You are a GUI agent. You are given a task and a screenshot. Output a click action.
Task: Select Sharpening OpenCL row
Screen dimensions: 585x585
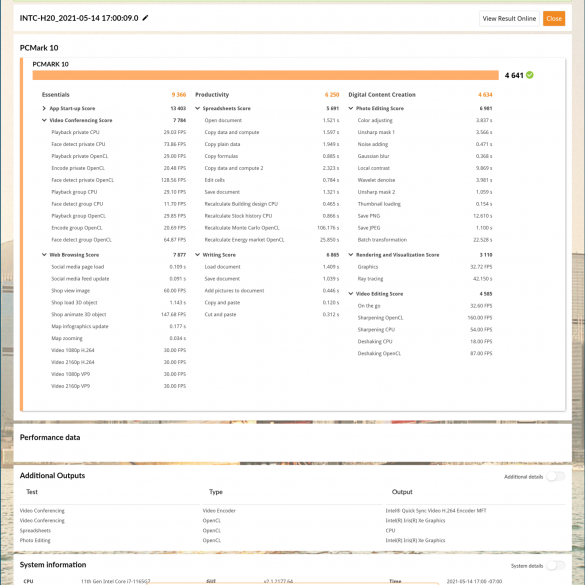tap(425, 317)
